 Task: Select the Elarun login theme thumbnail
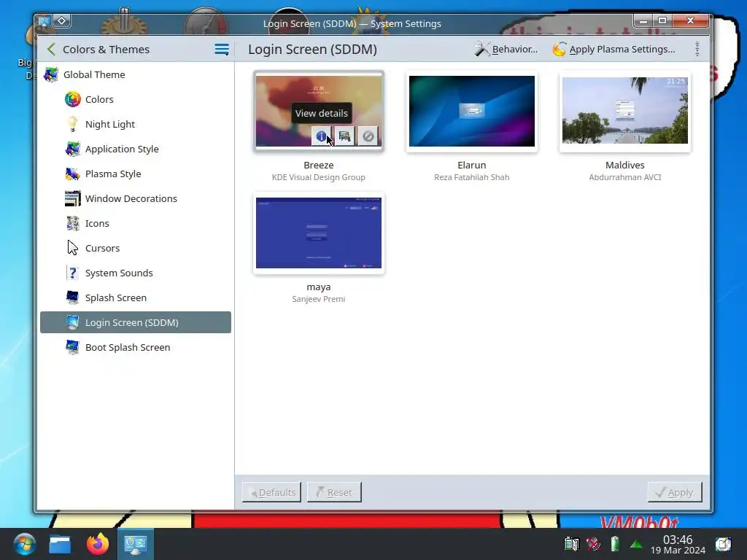pos(472,111)
